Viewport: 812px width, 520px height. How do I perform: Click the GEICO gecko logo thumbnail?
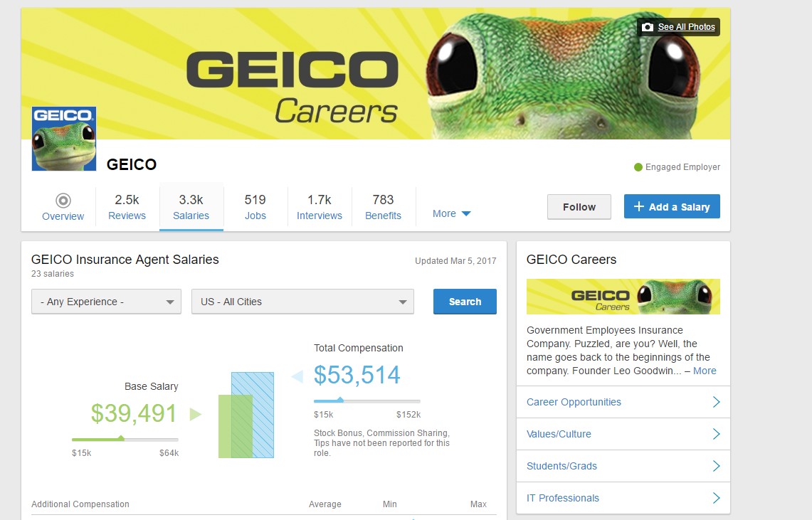(x=64, y=139)
